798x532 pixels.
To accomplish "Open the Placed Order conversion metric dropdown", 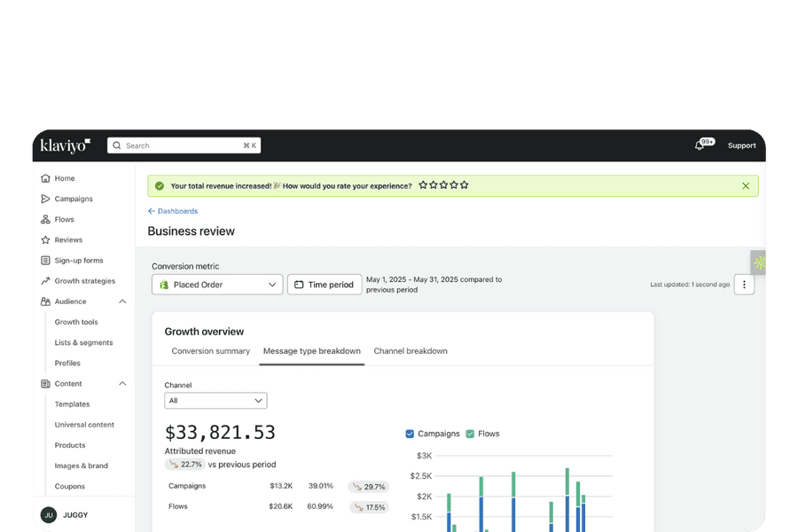I will coord(217,285).
